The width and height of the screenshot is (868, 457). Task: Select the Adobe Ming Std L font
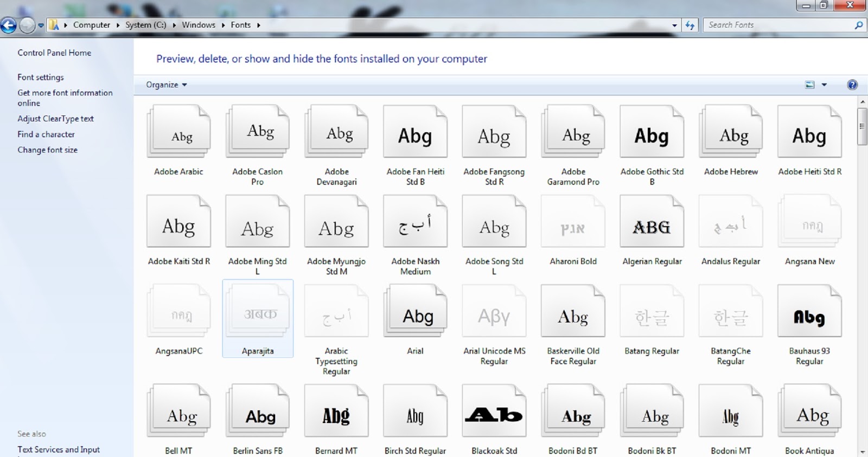pos(258,222)
